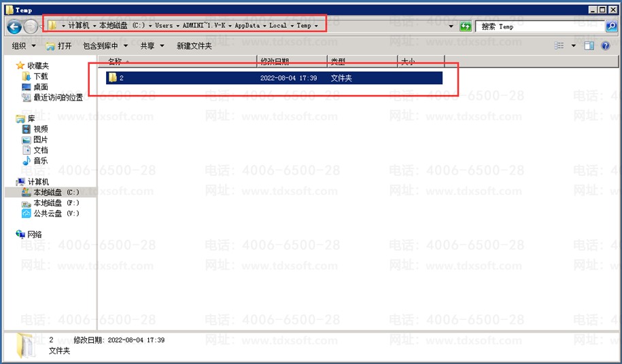
Task: Click the 打开 button
Action: (x=59, y=46)
